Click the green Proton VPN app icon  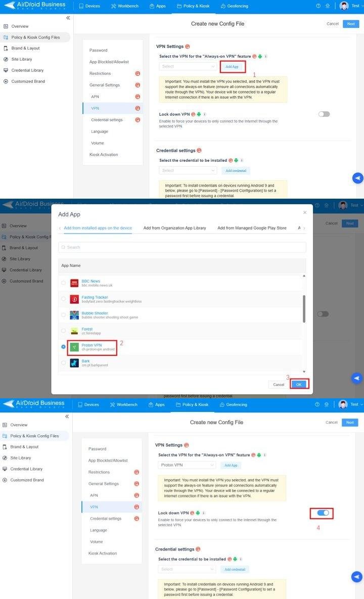click(74, 347)
